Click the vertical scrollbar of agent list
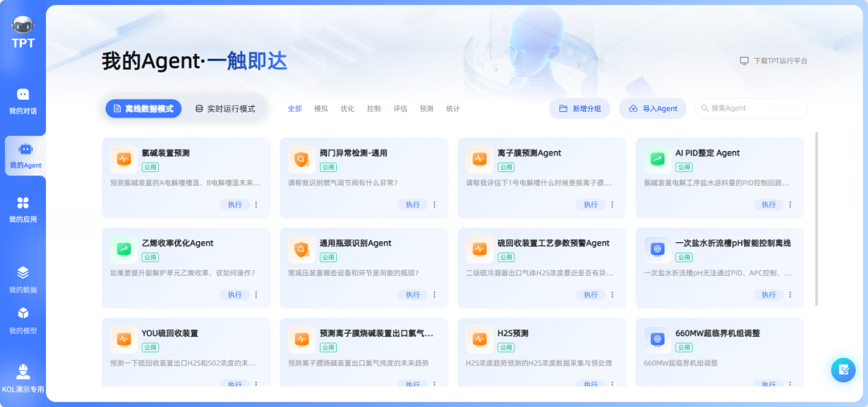 tap(817, 217)
